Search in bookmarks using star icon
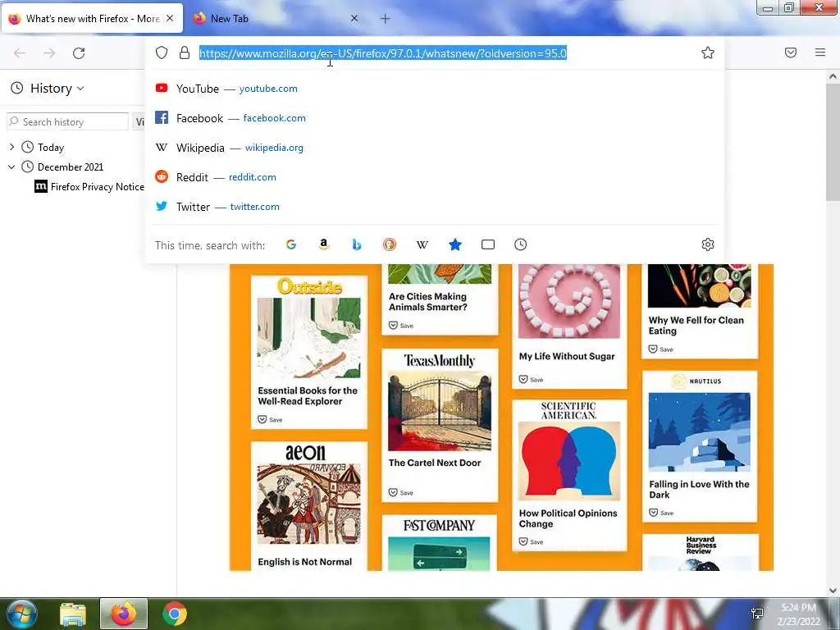Viewport: 840px width, 630px height. click(454, 244)
